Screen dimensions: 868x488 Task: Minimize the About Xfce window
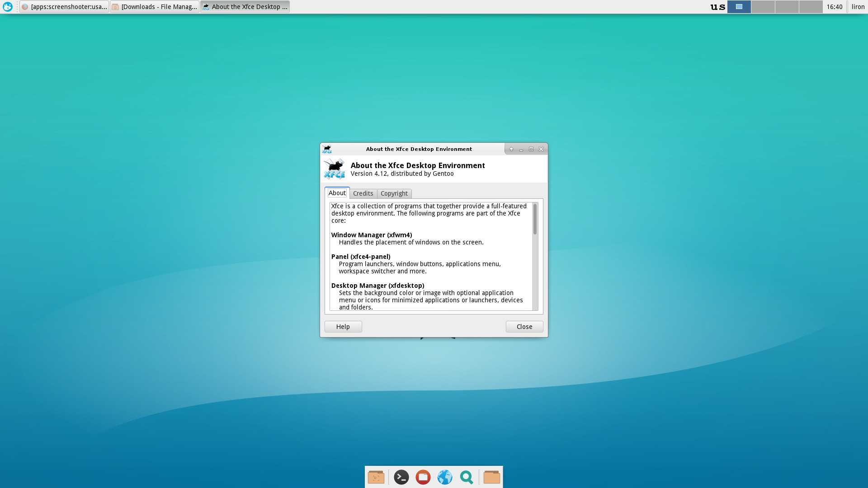pos(521,149)
